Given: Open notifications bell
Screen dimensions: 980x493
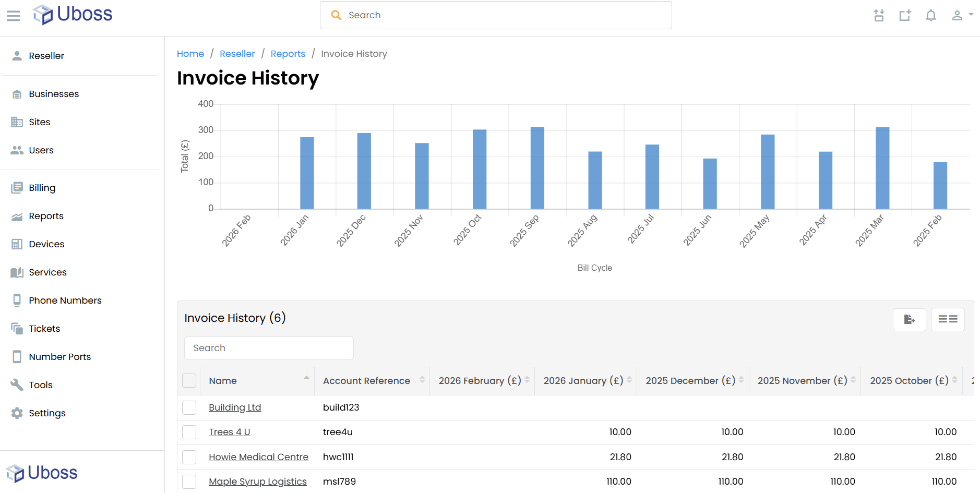Looking at the screenshot, I should tap(931, 16).
